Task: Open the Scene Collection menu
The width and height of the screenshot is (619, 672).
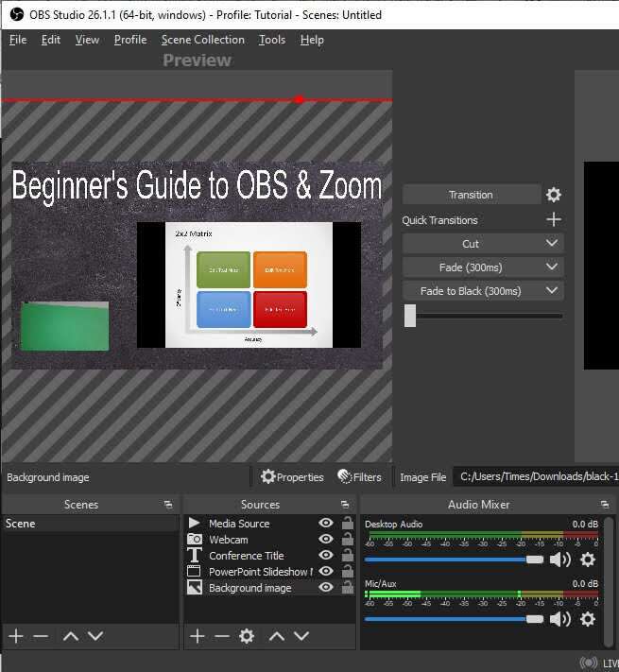Action: (x=202, y=40)
